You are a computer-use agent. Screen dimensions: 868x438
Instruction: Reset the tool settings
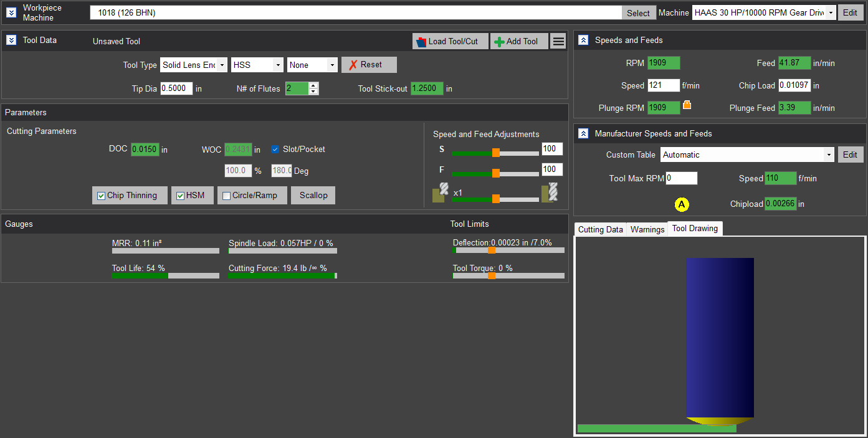(369, 65)
